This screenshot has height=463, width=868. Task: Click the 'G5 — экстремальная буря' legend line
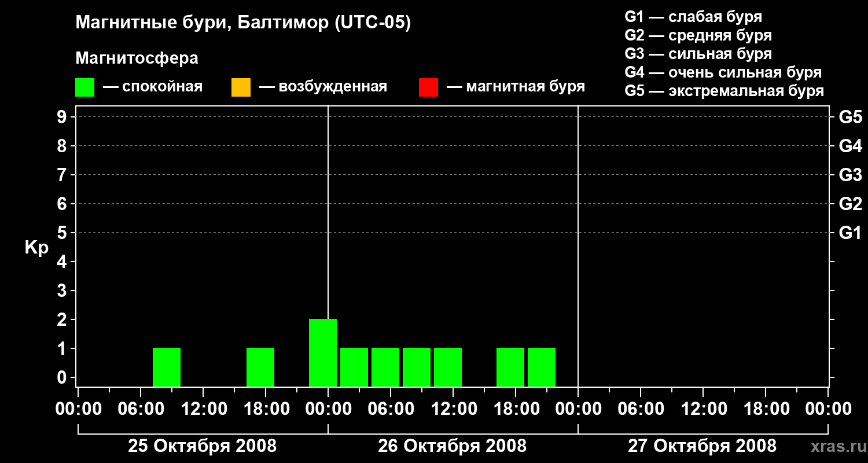pyautogui.click(x=724, y=91)
